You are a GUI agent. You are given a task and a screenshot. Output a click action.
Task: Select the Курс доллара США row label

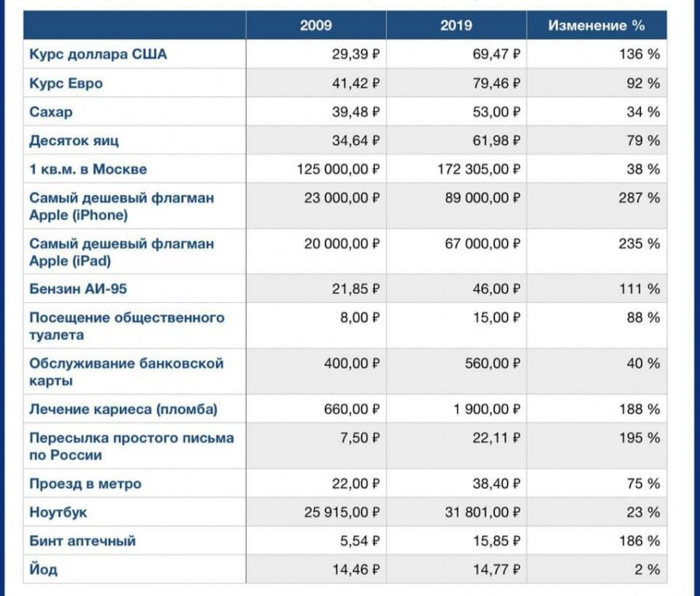pos(98,54)
